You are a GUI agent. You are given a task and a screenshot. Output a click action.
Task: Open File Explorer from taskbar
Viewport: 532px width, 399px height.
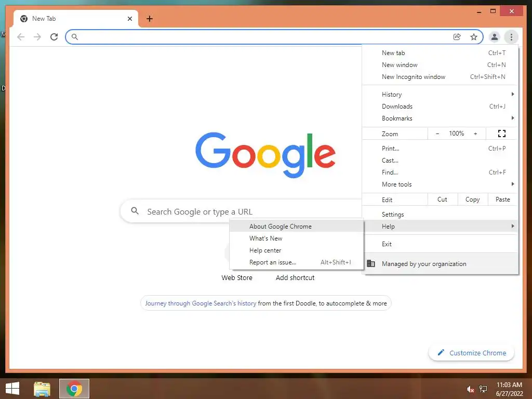(42, 389)
